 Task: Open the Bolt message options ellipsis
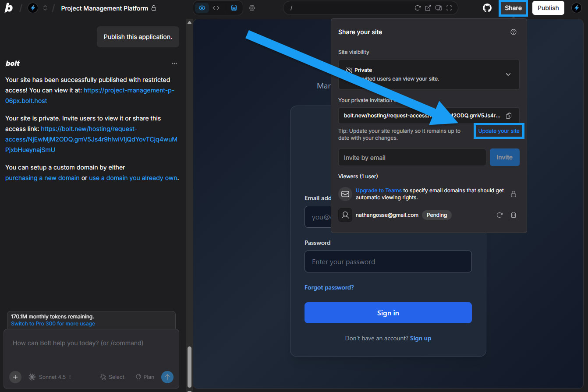[x=174, y=64]
